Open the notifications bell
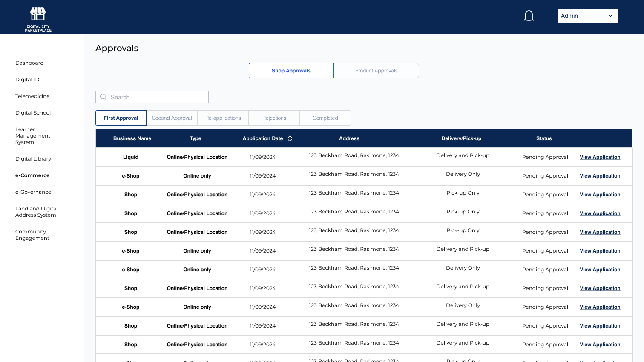The height and width of the screenshot is (362, 644). (529, 16)
